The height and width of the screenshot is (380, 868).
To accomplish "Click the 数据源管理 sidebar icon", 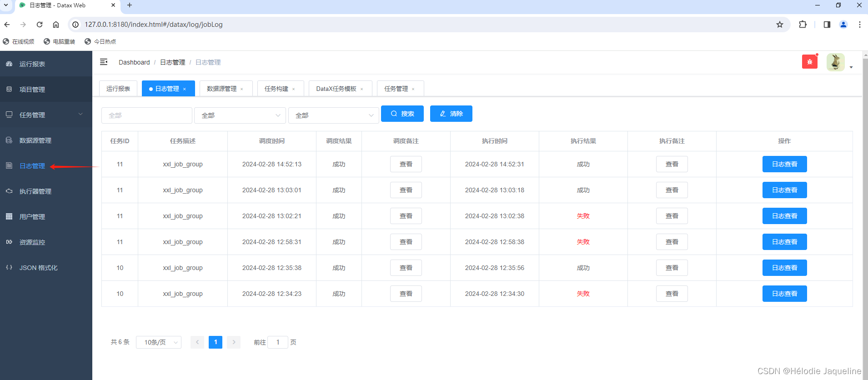I will pyautogui.click(x=9, y=140).
